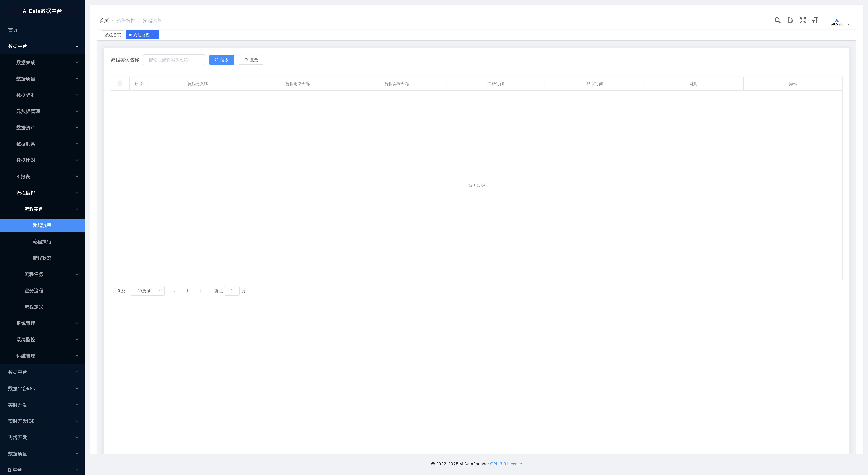Viewport: 868px width, 475px height.
Task: Expand the 数据平台k8s menu
Action: [42, 389]
